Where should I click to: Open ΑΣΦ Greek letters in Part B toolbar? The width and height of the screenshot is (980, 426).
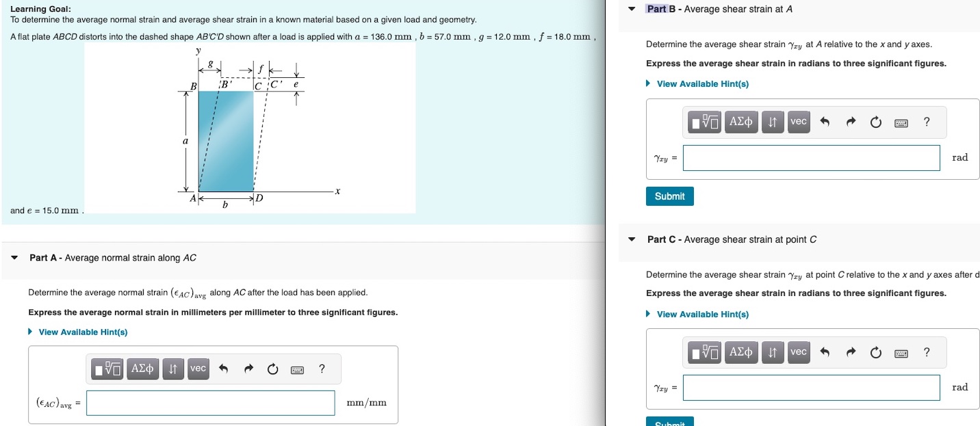(741, 122)
